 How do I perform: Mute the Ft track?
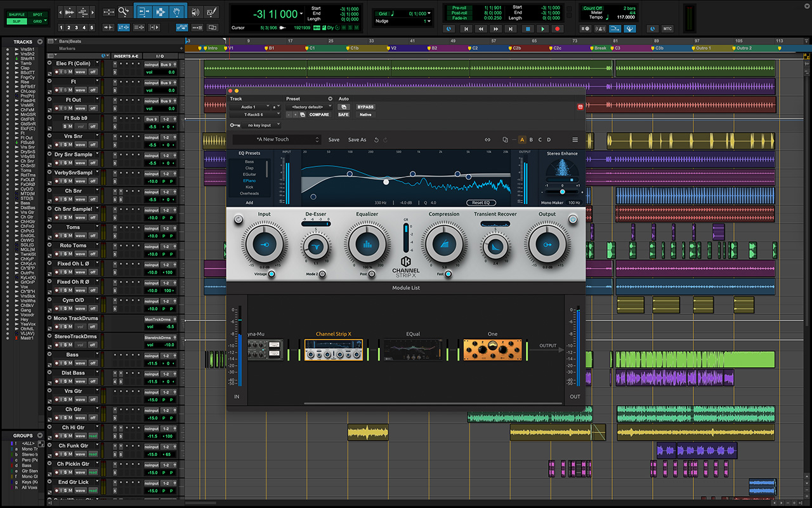coord(70,90)
